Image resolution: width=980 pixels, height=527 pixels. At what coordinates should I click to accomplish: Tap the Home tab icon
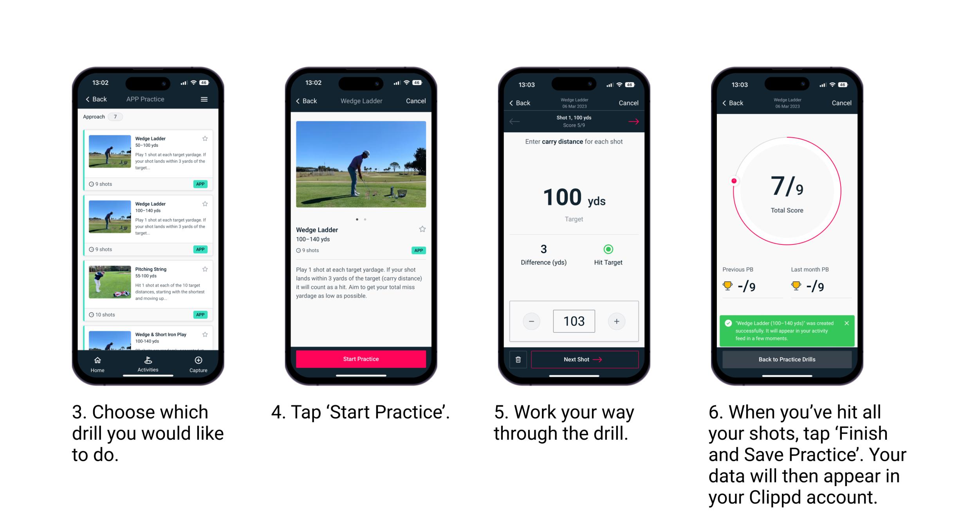(x=98, y=362)
